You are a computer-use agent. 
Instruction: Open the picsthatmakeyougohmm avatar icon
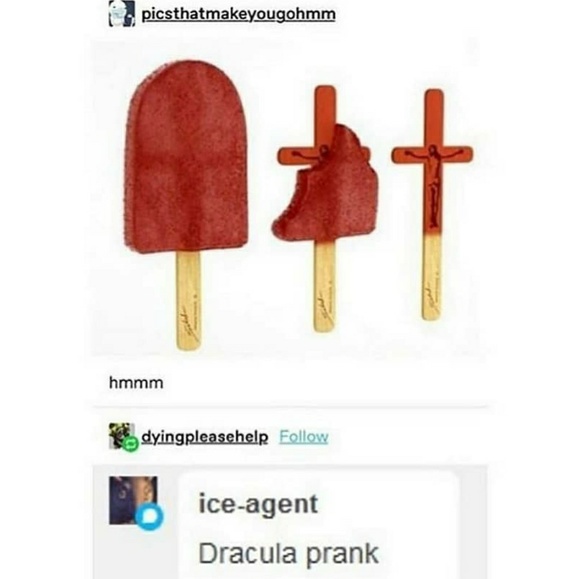122,13
